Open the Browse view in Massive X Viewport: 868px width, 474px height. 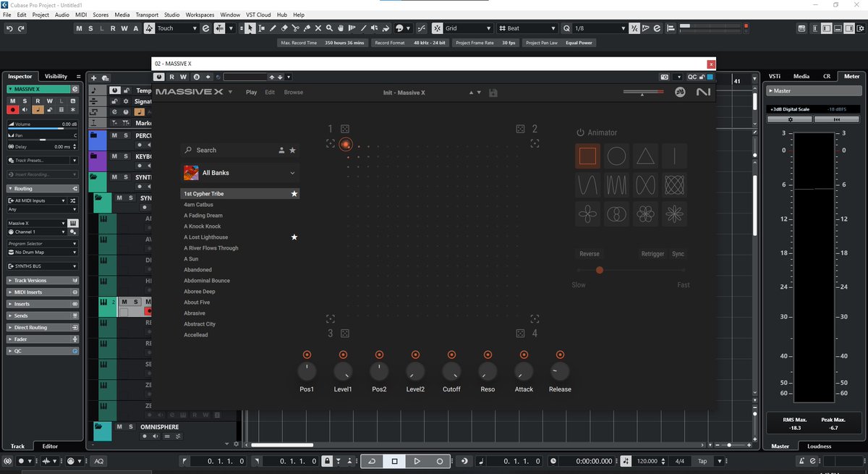click(294, 93)
